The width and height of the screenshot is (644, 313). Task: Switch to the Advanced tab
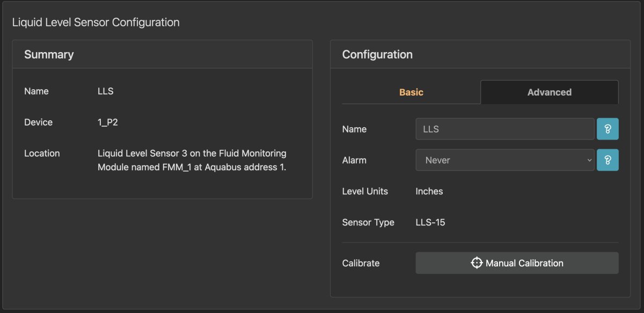coord(549,92)
